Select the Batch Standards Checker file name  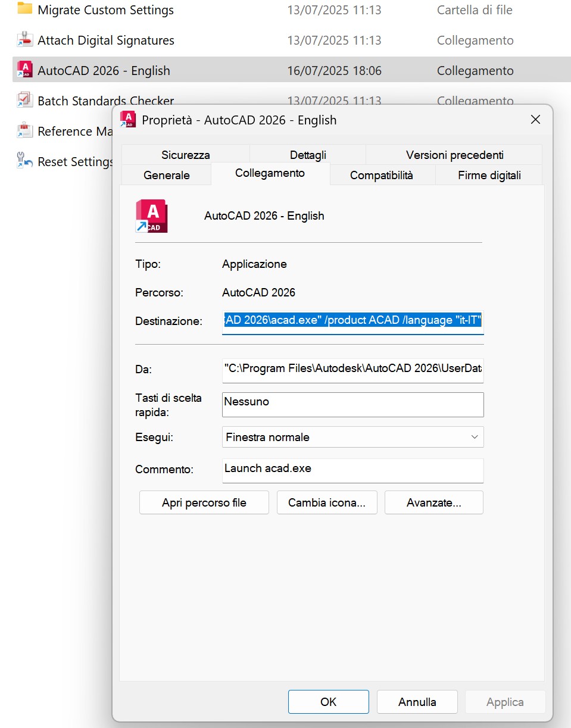click(x=106, y=101)
